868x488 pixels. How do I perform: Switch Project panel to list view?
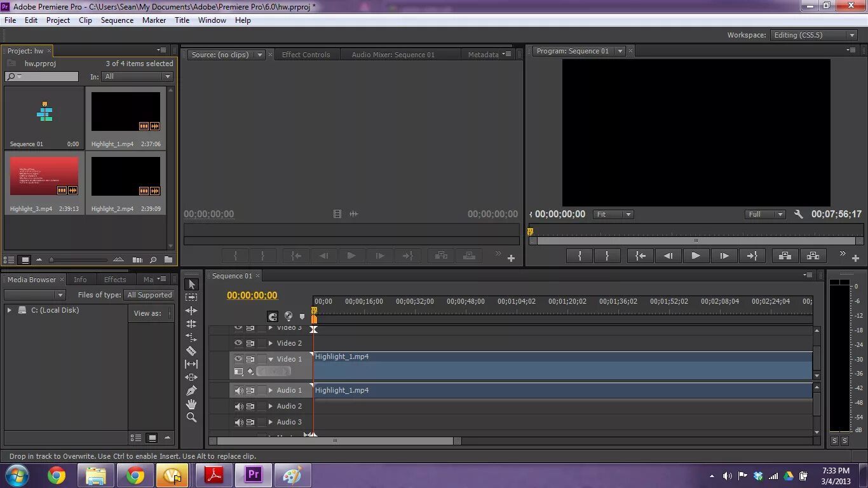click(x=9, y=259)
